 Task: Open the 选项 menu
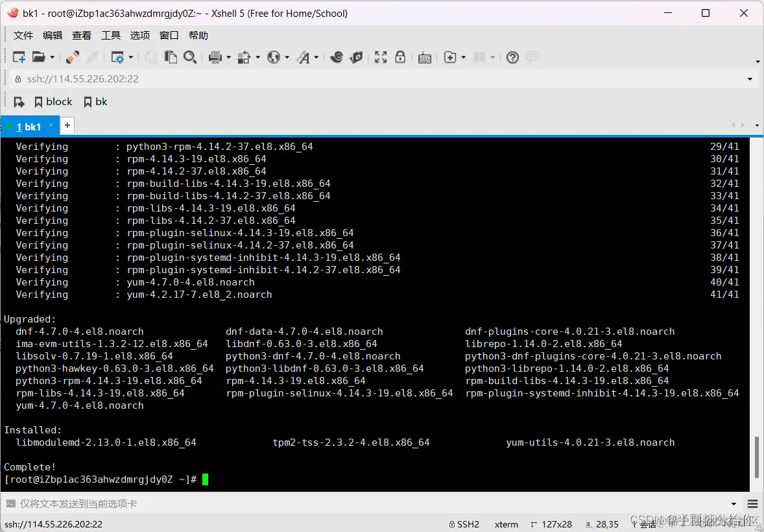pyautogui.click(x=140, y=35)
